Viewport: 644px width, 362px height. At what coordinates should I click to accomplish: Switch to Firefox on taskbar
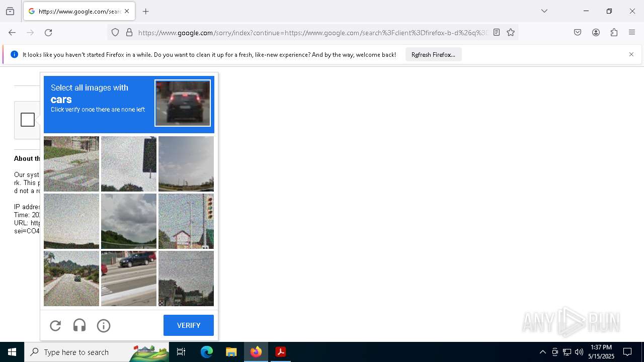(256, 352)
